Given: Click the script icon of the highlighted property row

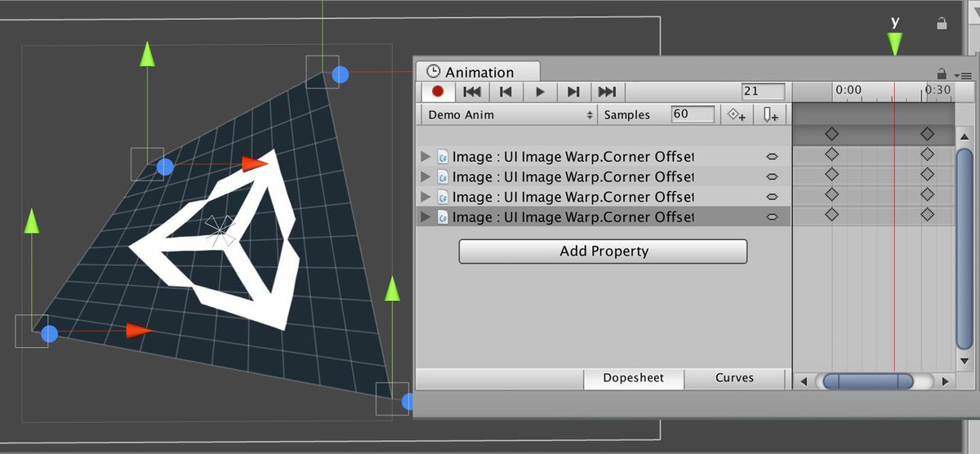Looking at the screenshot, I should pyautogui.click(x=443, y=217).
